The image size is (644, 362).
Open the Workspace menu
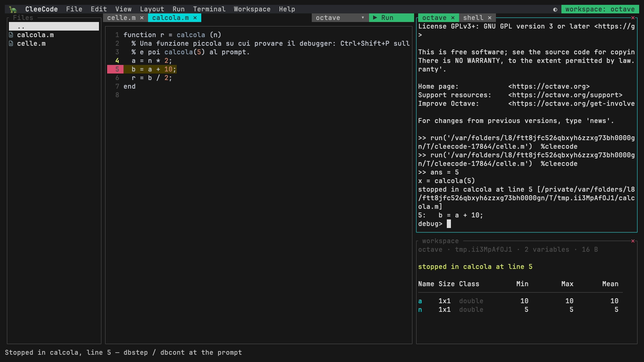tap(252, 9)
